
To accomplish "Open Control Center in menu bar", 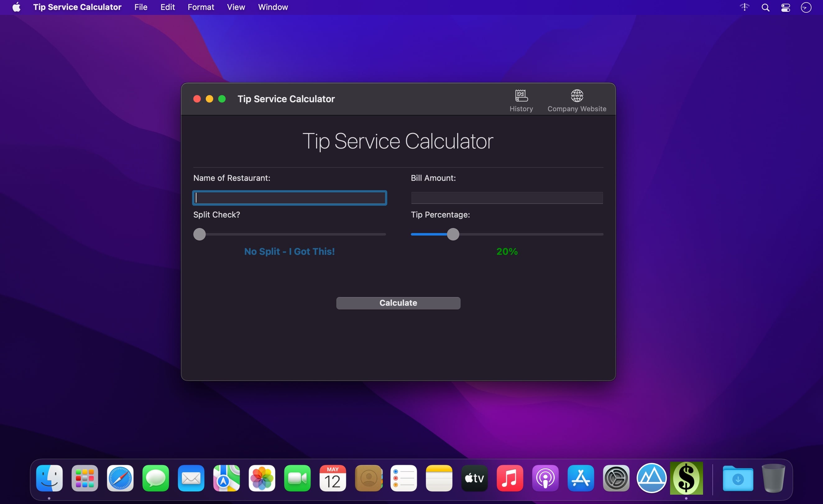I will coord(786,7).
